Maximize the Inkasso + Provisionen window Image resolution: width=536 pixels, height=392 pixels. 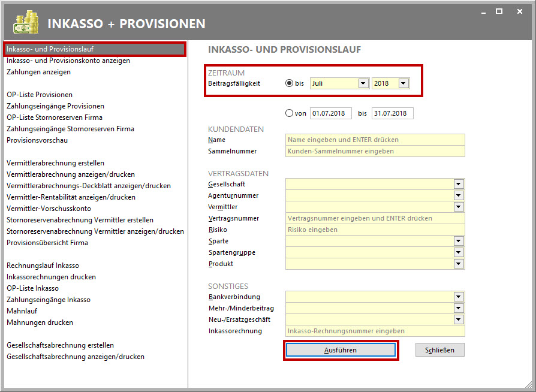[499, 11]
